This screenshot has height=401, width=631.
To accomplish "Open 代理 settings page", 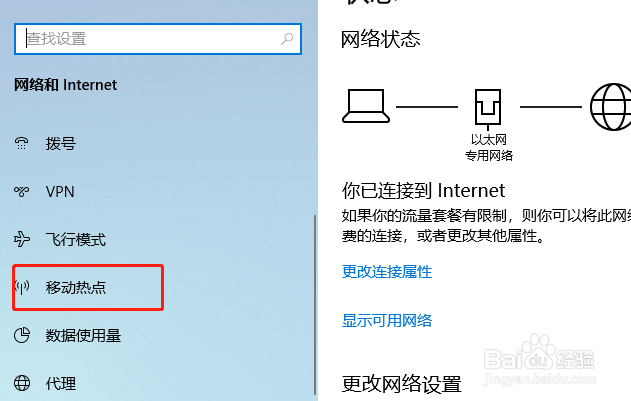I will tap(61, 383).
